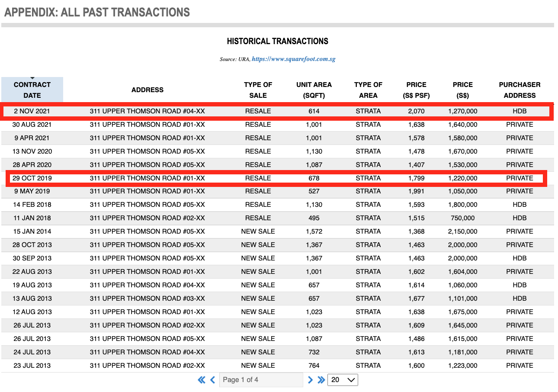Select the 2 NOV 2021 date cell
The image size is (558, 392).
click(32, 111)
